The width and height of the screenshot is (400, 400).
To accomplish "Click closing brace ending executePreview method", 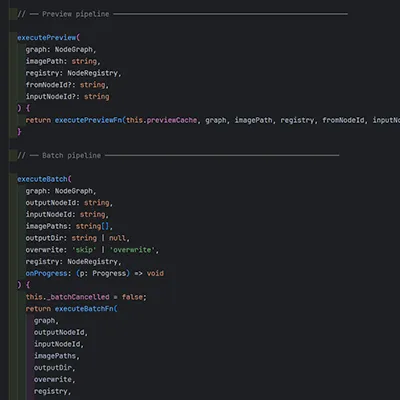I will [19, 132].
